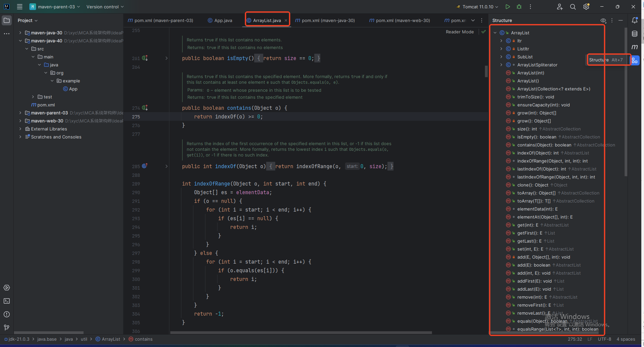Image resolution: width=644 pixels, height=347 pixels.
Task: Open IDE settings gear
Action: coord(586,7)
